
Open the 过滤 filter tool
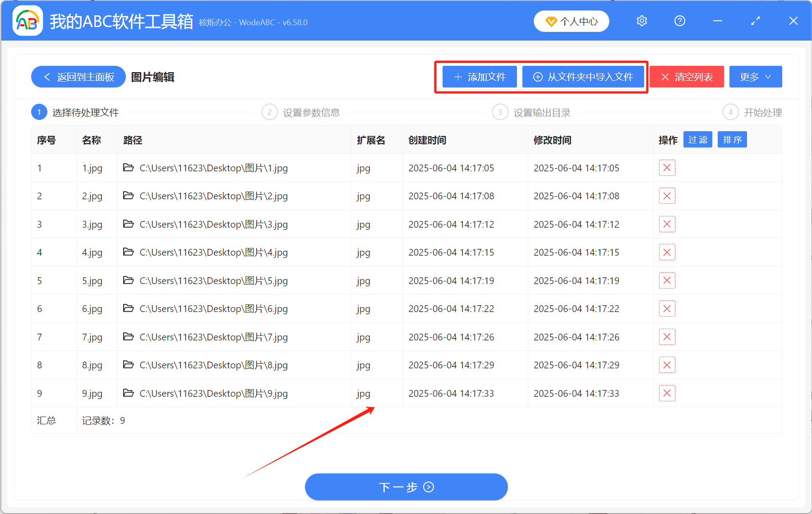pyautogui.click(x=697, y=139)
